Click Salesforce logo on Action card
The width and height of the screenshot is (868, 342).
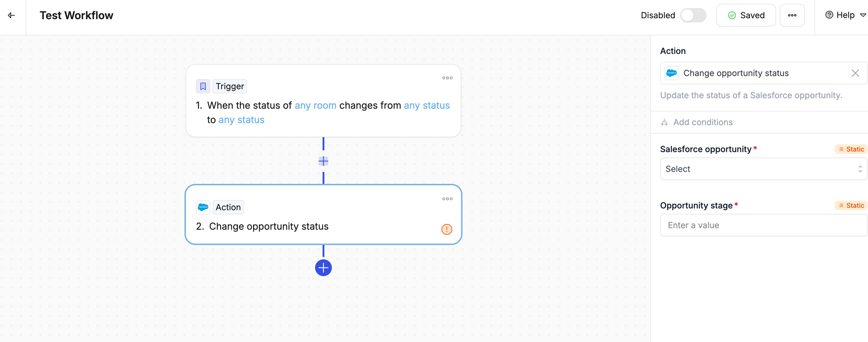(x=203, y=207)
